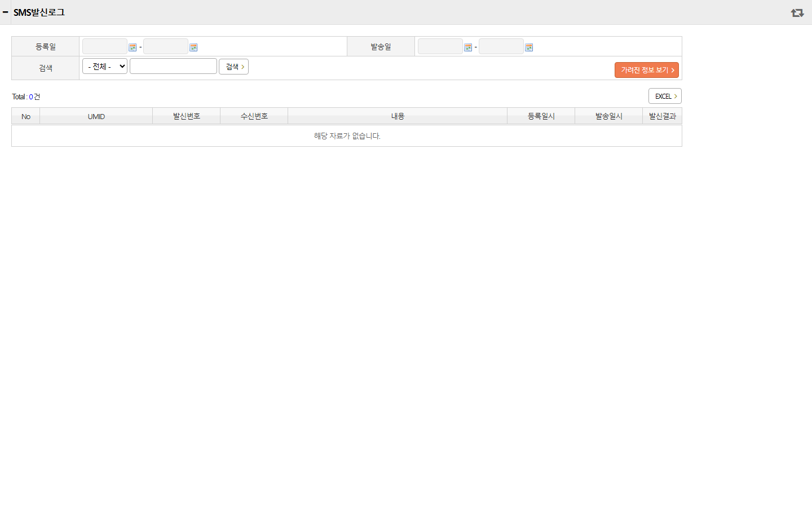
Task: Click the No column header
Action: [26, 116]
